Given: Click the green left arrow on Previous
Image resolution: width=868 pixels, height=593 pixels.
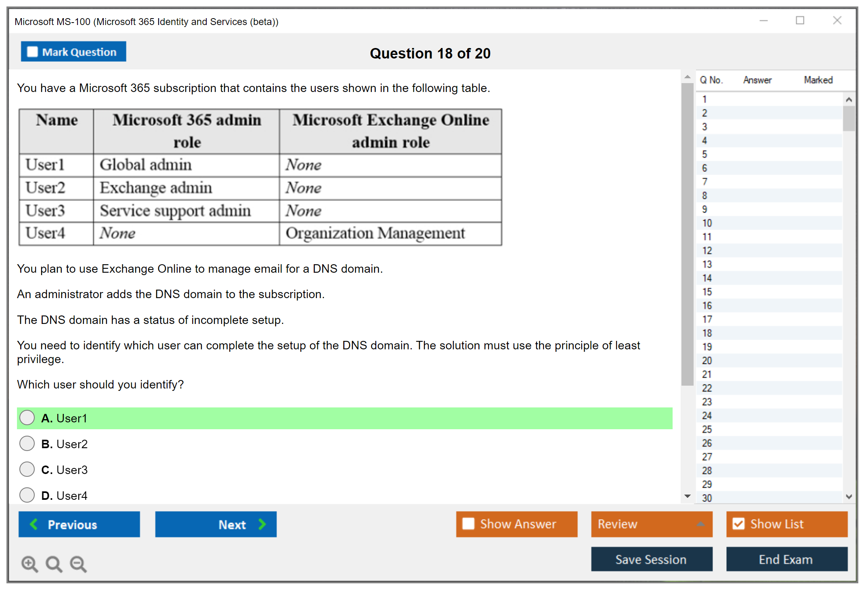Looking at the screenshot, I should 34,524.
